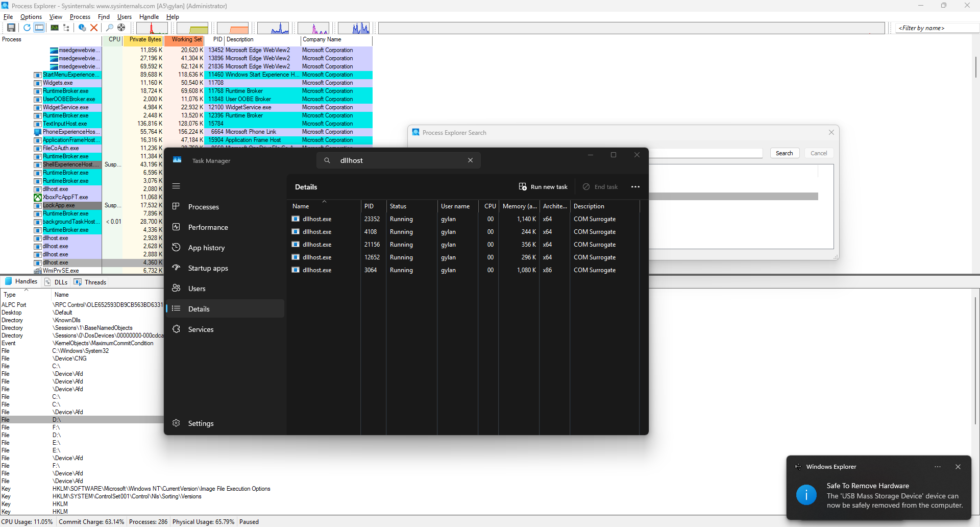Click the crosshair Find Window's Process icon

pyautogui.click(x=121, y=28)
